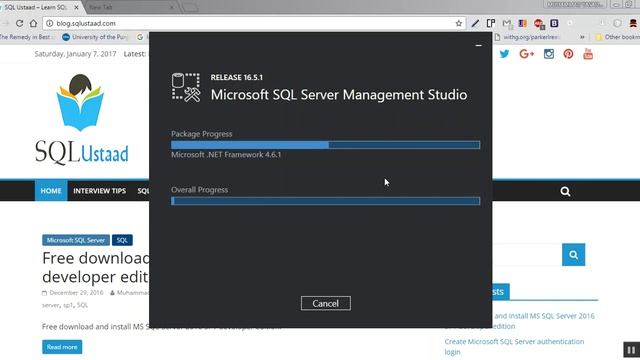Open withg.org/parkerlrec bookmark
The width and height of the screenshot is (640, 360).
pyautogui.click(x=527, y=37)
